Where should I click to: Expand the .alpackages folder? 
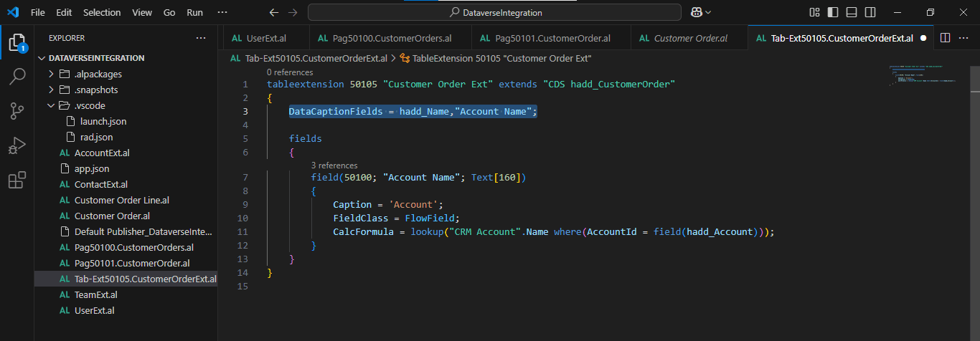[52, 74]
